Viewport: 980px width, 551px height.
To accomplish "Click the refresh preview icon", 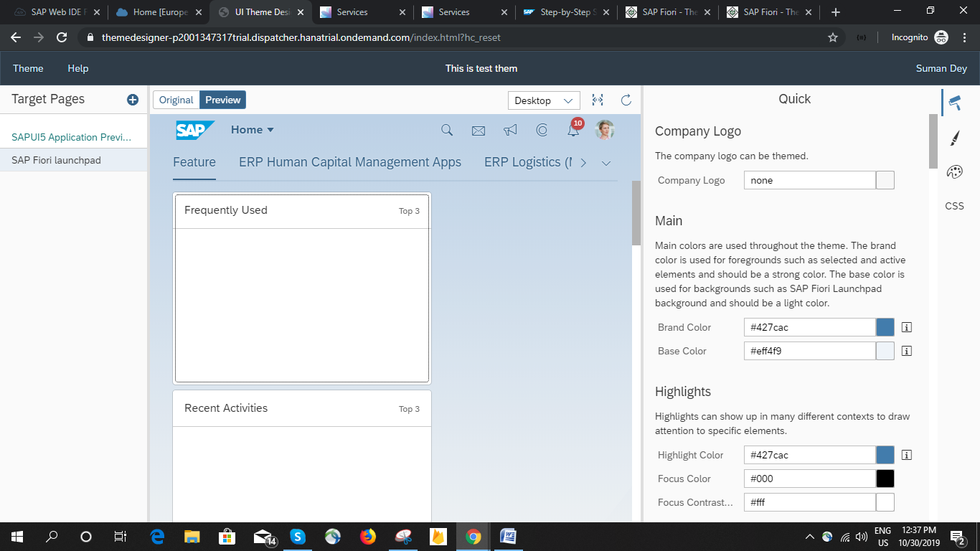I will 626,100.
